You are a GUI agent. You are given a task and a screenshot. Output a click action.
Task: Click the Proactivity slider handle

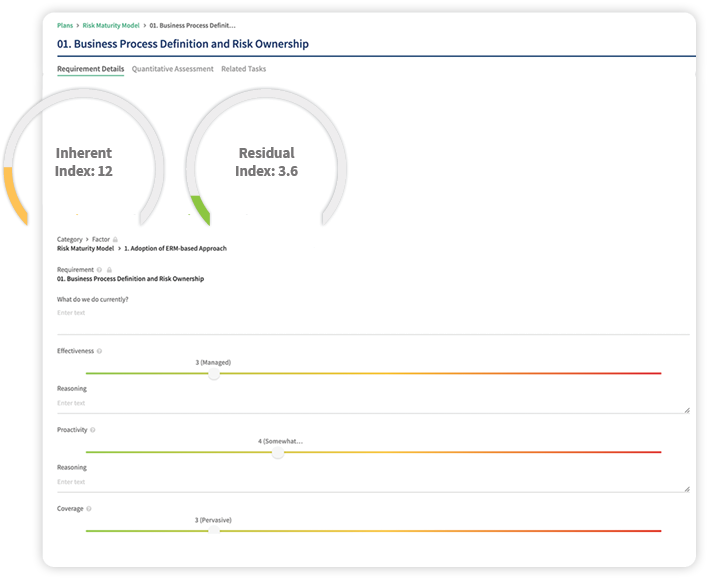point(278,452)
